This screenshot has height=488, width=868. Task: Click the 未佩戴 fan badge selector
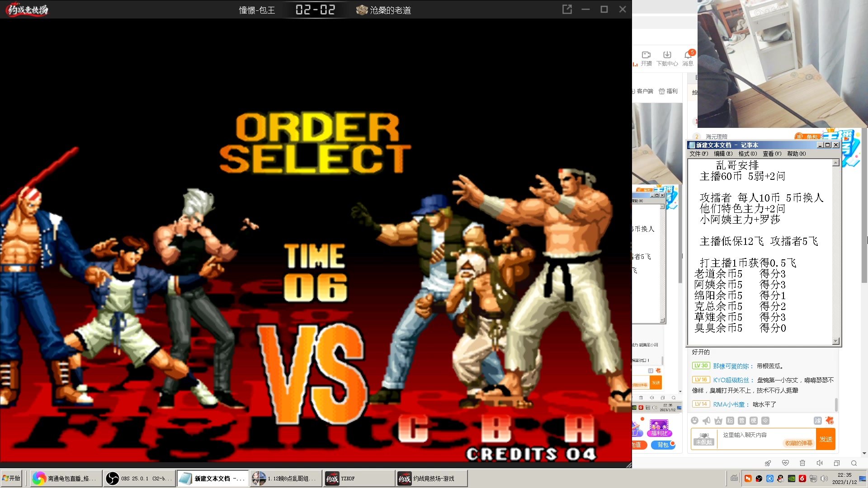[x=704, y=439]
